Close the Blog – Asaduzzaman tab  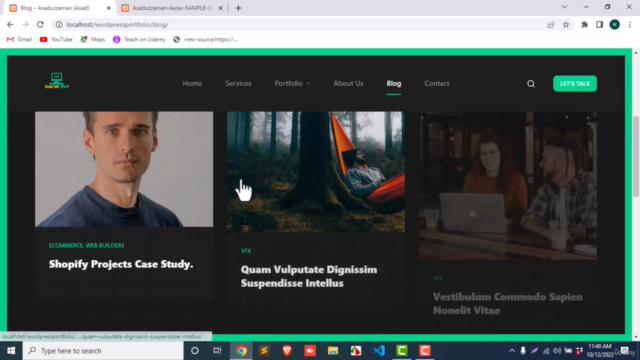[x=109, y=8]
